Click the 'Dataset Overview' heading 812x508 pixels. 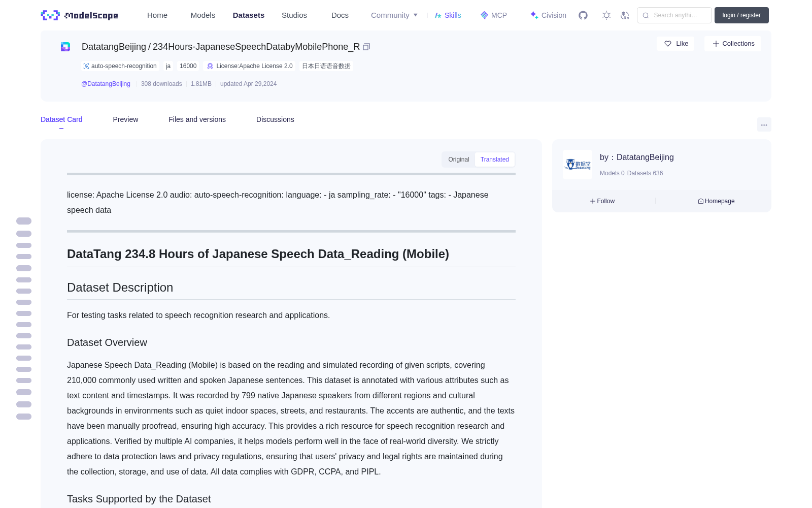click(107, 342)
